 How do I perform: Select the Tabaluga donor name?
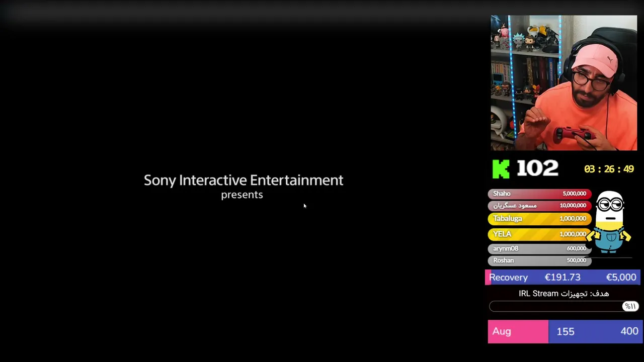[507, 219]
